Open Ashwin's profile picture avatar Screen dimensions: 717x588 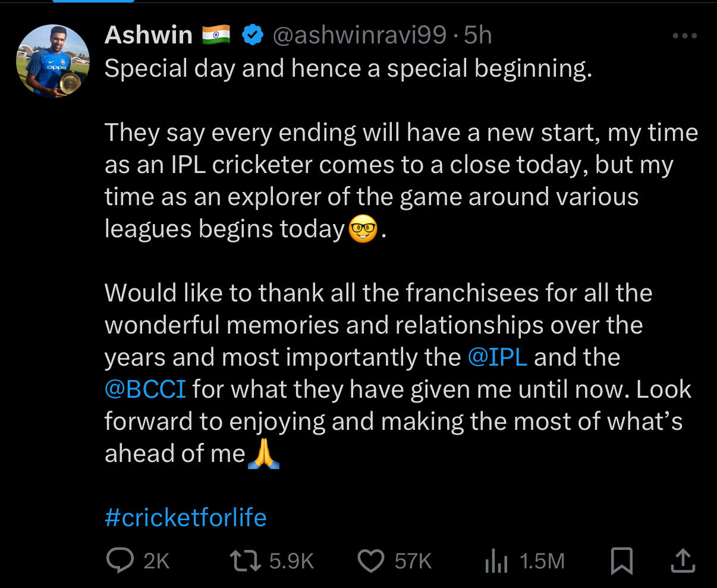[53, 61]
